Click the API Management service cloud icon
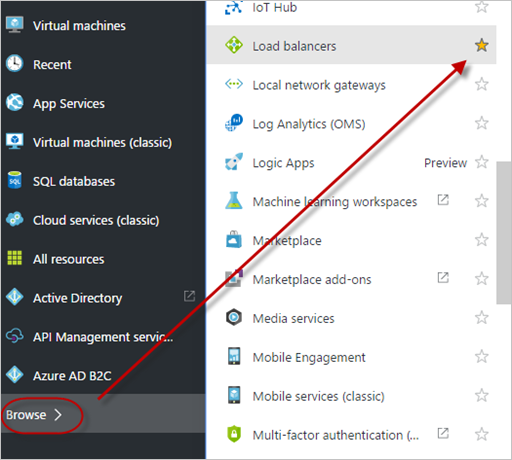Screen dimensions: 512x460 click(x=15, y=336)
